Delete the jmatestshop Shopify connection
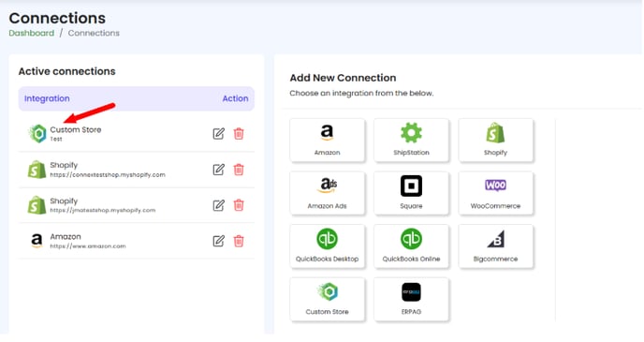The width and height of the screenshot is (644, 342). tap(239, 205)
